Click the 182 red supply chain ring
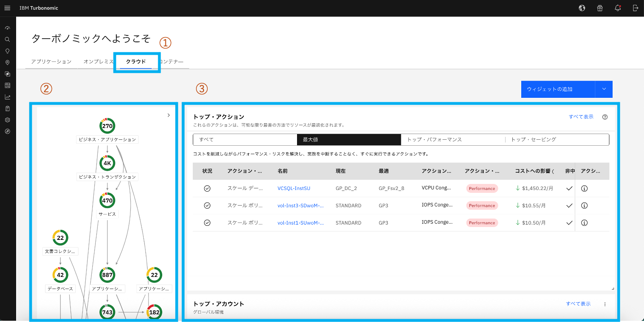 pyautogui.click(x=154, y=312)
